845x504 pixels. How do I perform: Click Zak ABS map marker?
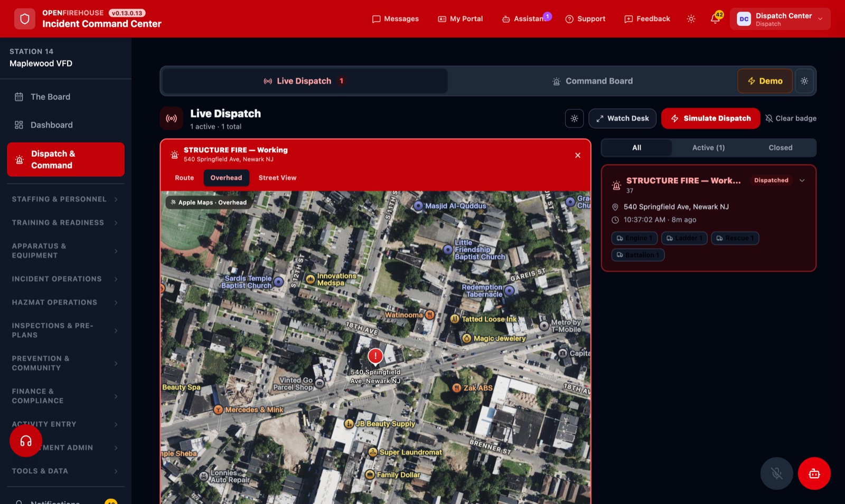point(457,388)
